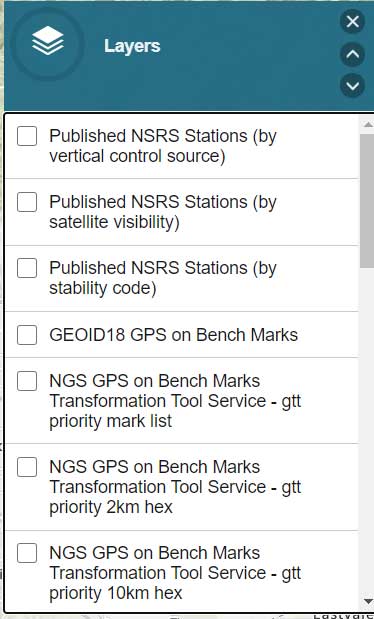Click scrollbar down arrow in layer list
The image size is (374, 619).
368,601
